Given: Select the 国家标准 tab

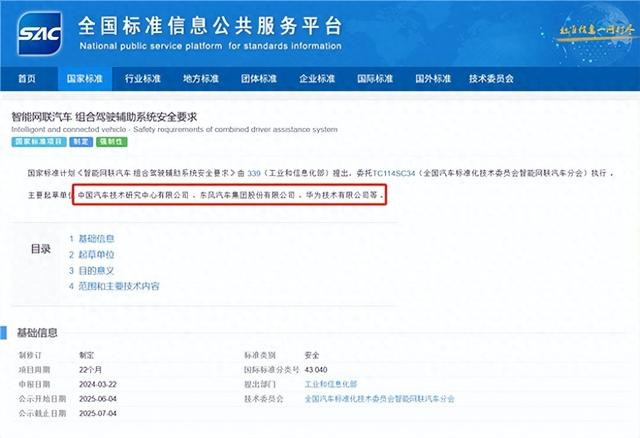Looking at the screenshot, I should tap(84, 78).
